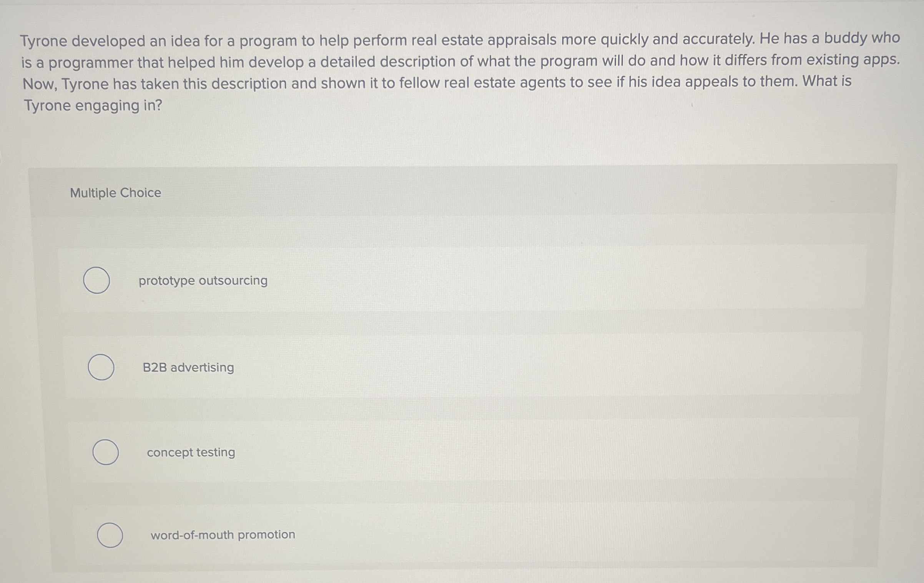Click the "B2B advertising" answer text
This screenshot has height=583, width=924.
pos(188,367)
